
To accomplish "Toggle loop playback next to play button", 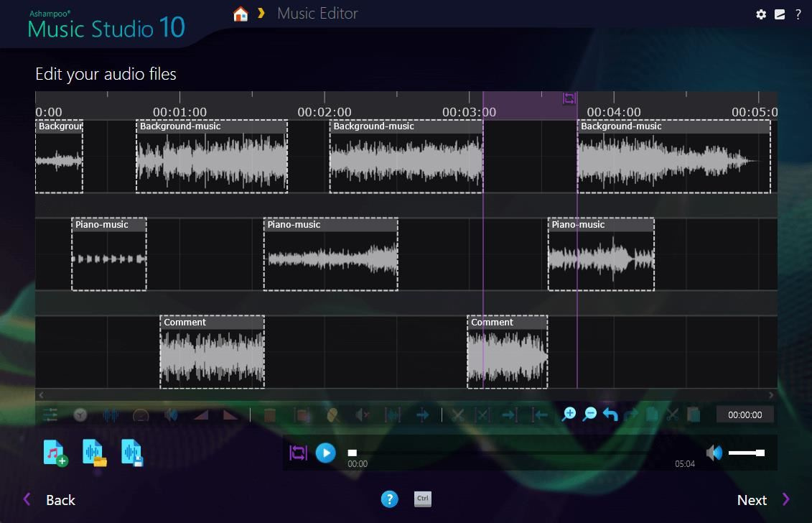I will coord(298,453).
